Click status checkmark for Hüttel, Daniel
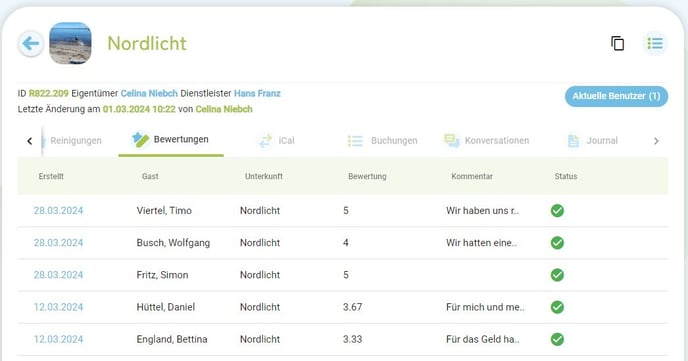The width and height of the screenshot is (688, 361). pos(557,307)
